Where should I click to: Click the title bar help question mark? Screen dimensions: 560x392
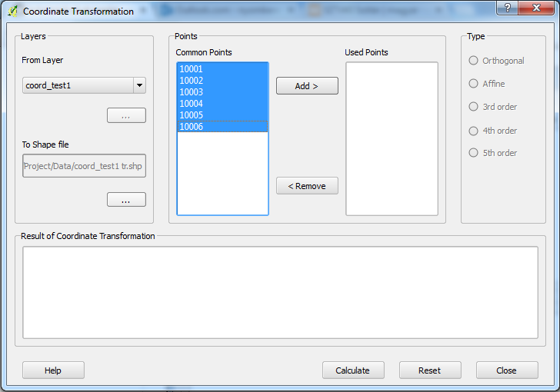click(x=508, y=8)
